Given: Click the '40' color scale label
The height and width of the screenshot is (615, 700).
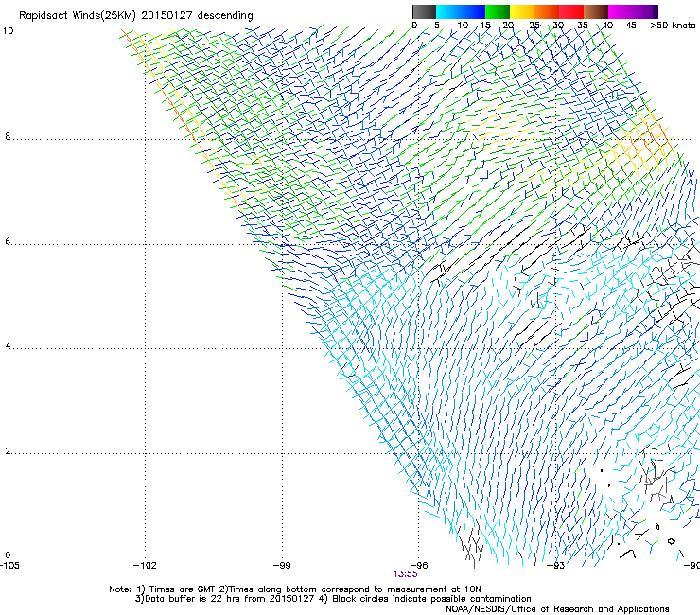Looking at the screenshot, I should click(x=607, y=26).
